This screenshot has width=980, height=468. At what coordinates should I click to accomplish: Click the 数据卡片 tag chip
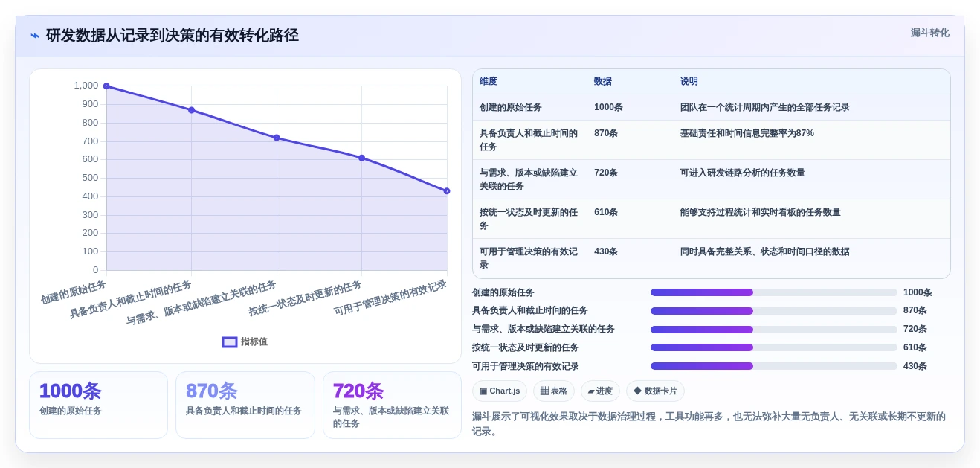655,391
